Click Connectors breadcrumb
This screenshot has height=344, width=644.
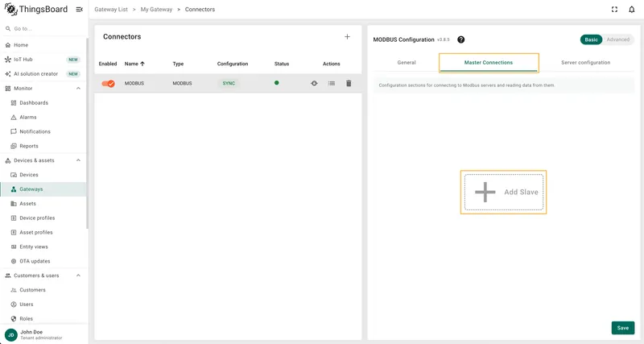point(200,10)
